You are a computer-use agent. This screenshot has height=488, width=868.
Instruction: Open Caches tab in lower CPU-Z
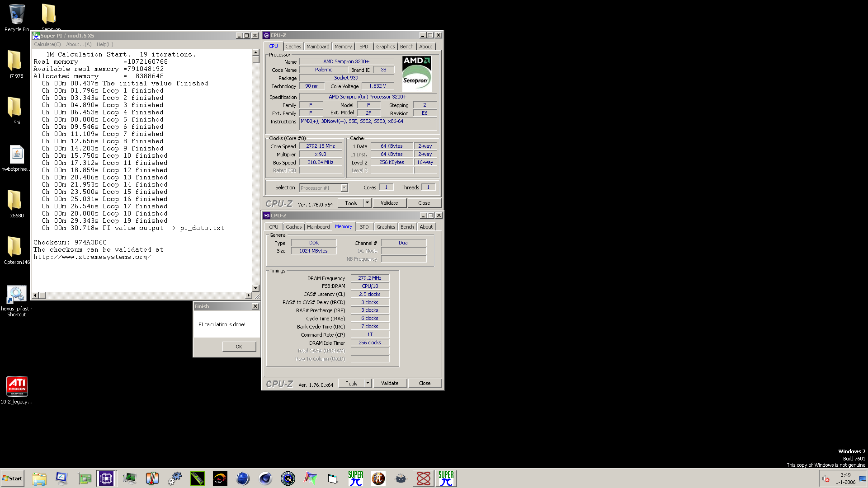pos(293,227)
